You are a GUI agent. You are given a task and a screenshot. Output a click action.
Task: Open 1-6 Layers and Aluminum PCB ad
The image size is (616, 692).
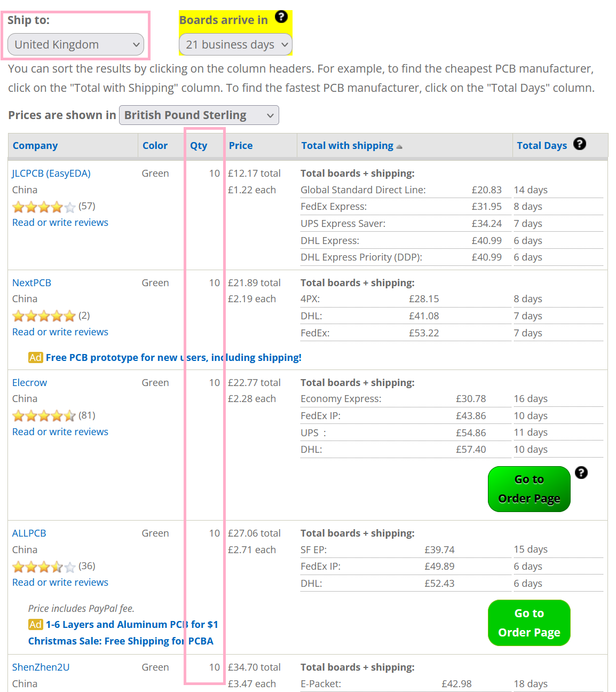click(x=132, y=625)
